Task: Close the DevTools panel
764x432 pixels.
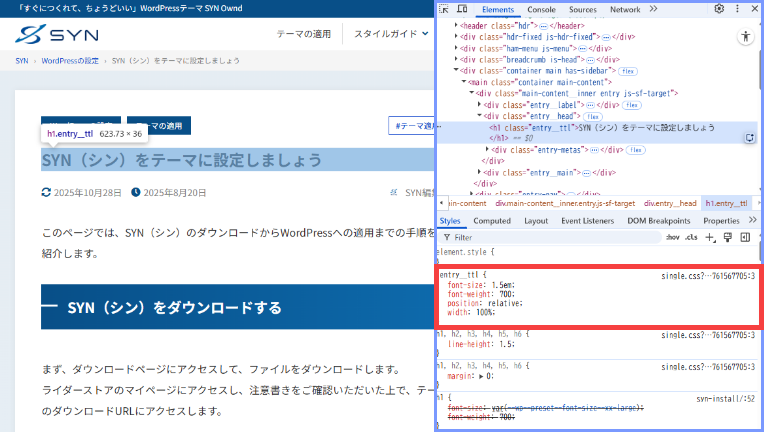Action: (755, 9)
